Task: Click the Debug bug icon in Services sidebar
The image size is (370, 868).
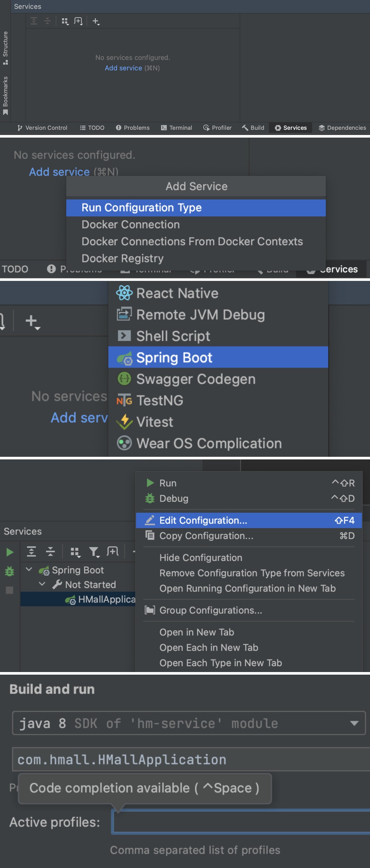Action: tap(9, 571)
